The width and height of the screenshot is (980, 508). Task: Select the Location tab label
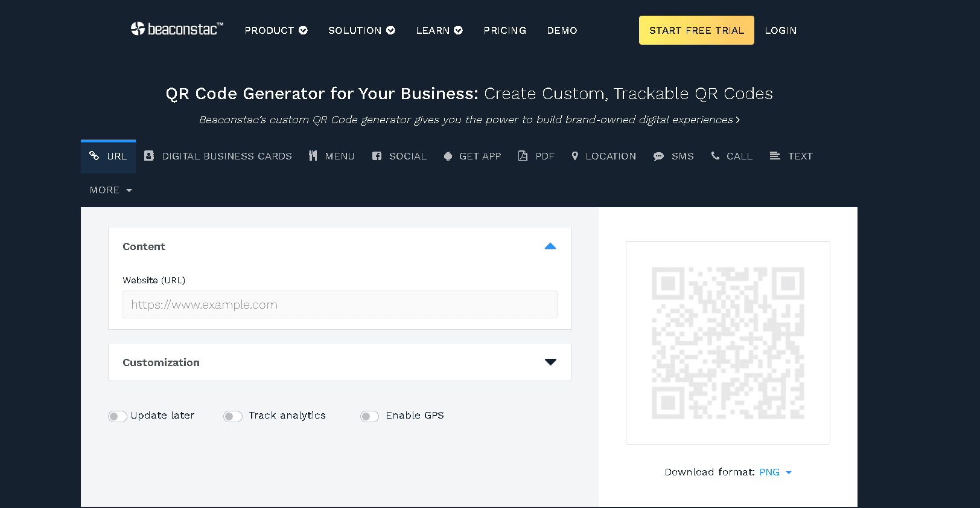click(611, 156)
